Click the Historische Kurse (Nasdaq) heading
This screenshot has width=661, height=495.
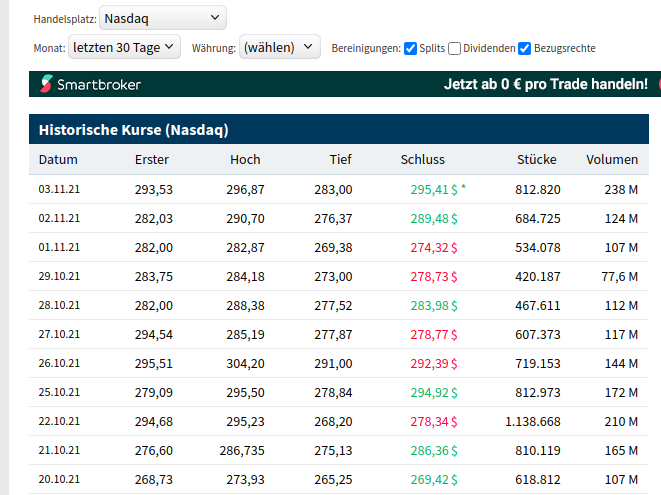(x=134, y=130)
